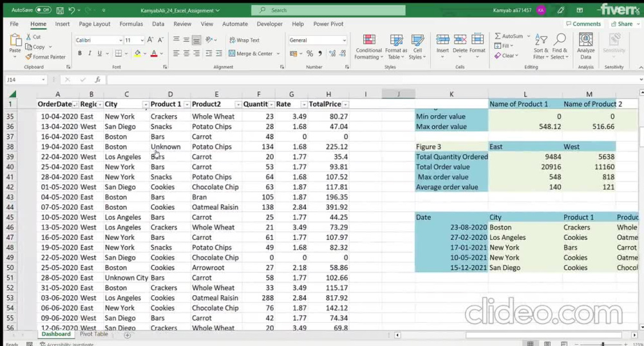This screenshot has width=644, height=346.
Task: Open Cell Styles gallery
Action: click(x=417, y=47)
